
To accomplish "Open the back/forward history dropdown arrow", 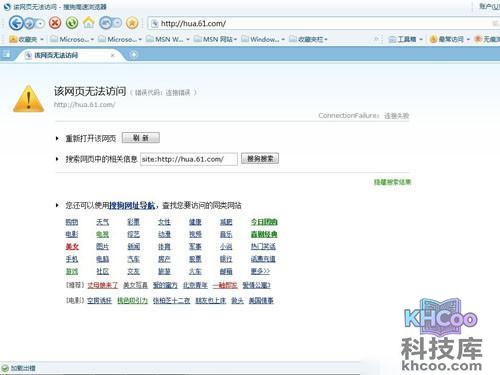I will 40,23.
